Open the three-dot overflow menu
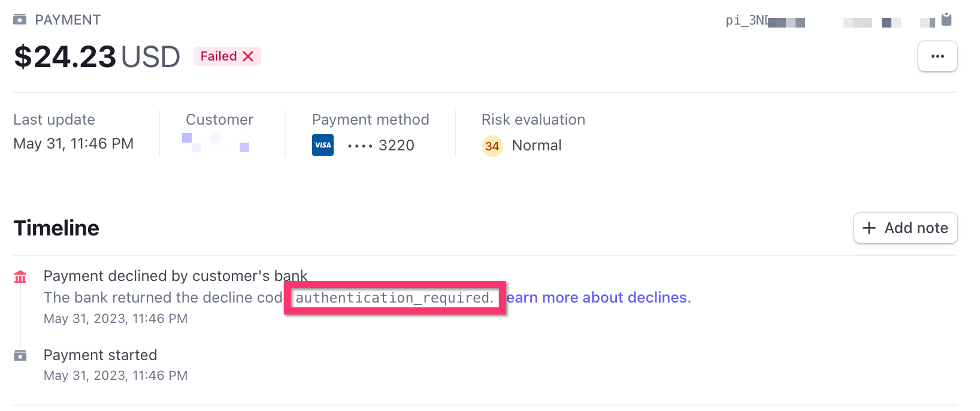980x411 pixels. coord(937,56)
